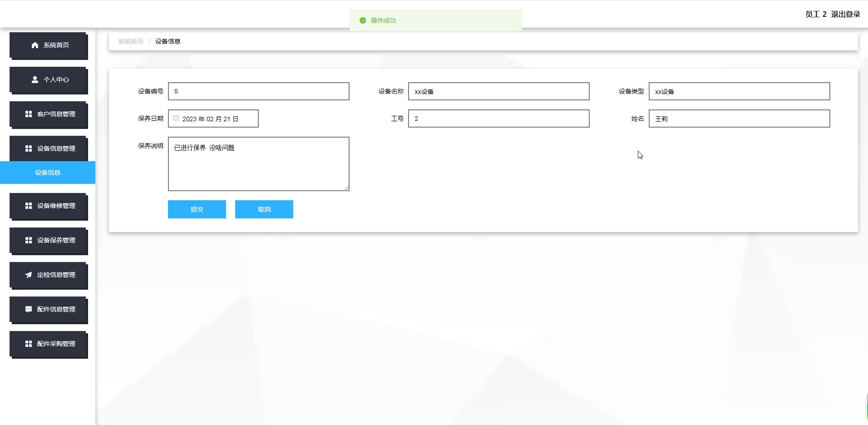
Task: Expand the 设备维修管理 menu
Action: point(49,206)
